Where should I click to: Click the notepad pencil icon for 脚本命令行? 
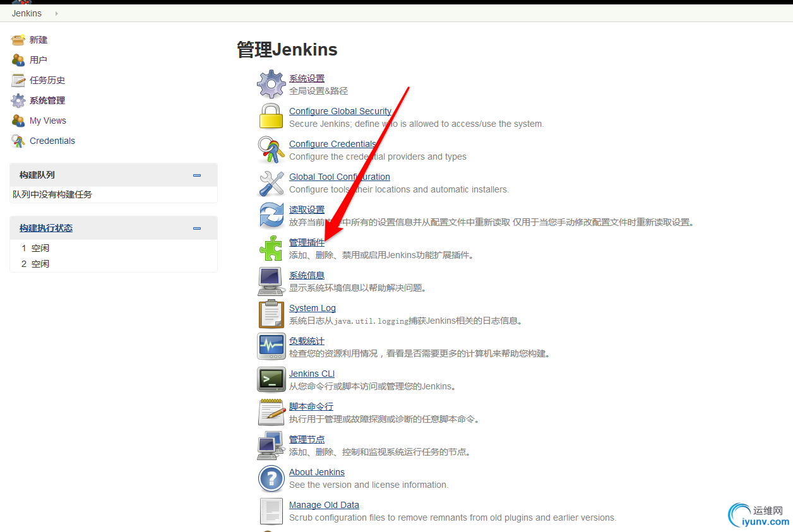[x=271, y=412]
